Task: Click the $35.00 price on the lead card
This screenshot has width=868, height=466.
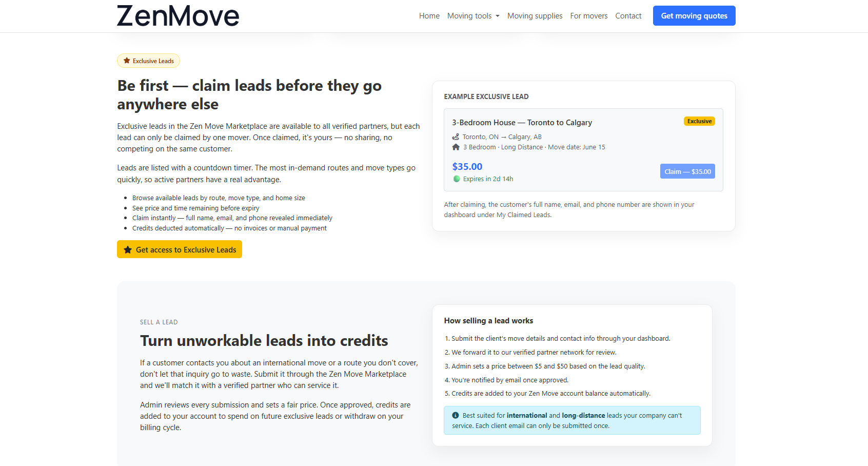Action: 467,166
